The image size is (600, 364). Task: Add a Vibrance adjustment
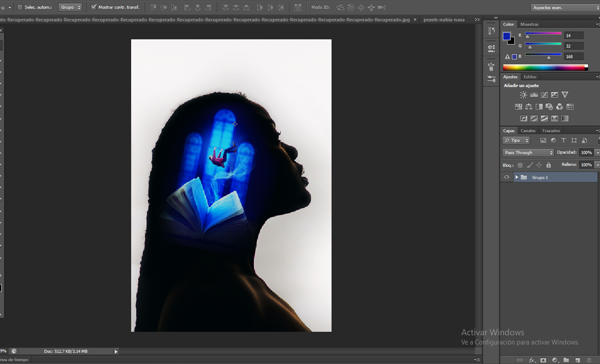click(x=565, y=95)
